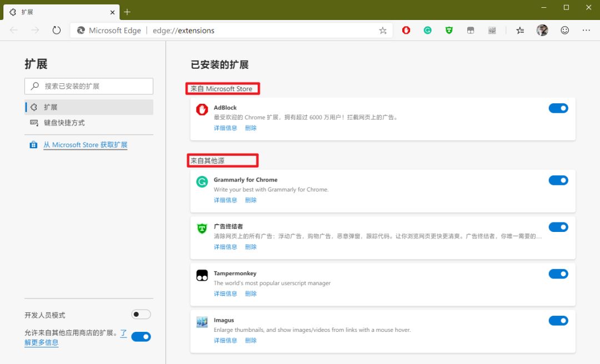Image resolution: width=600 pixels, height=364 pixels.
Task: Toggle 允许来自其他应用商店的扩展 switch
Action: (141, 336)
